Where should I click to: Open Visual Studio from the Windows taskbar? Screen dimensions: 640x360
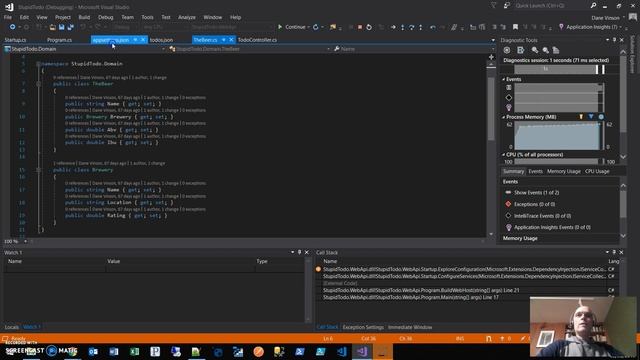click(362, 351)
